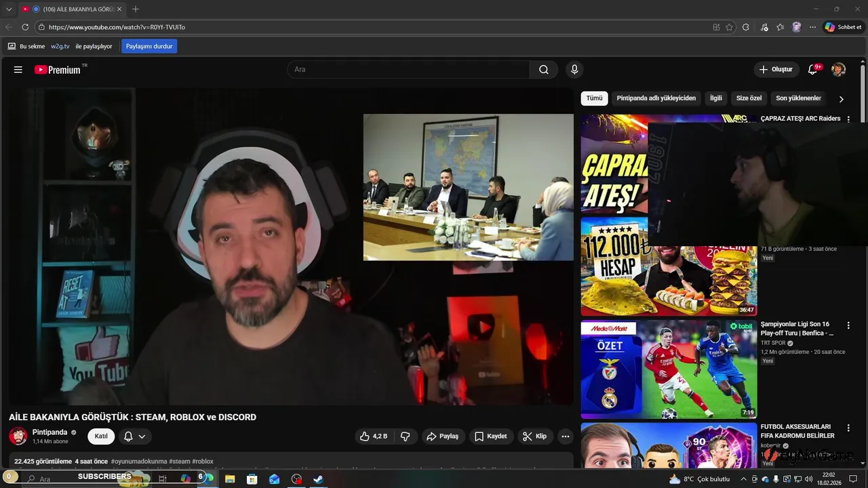Open the tab list chevron at top-left

[x=9, y=9]
